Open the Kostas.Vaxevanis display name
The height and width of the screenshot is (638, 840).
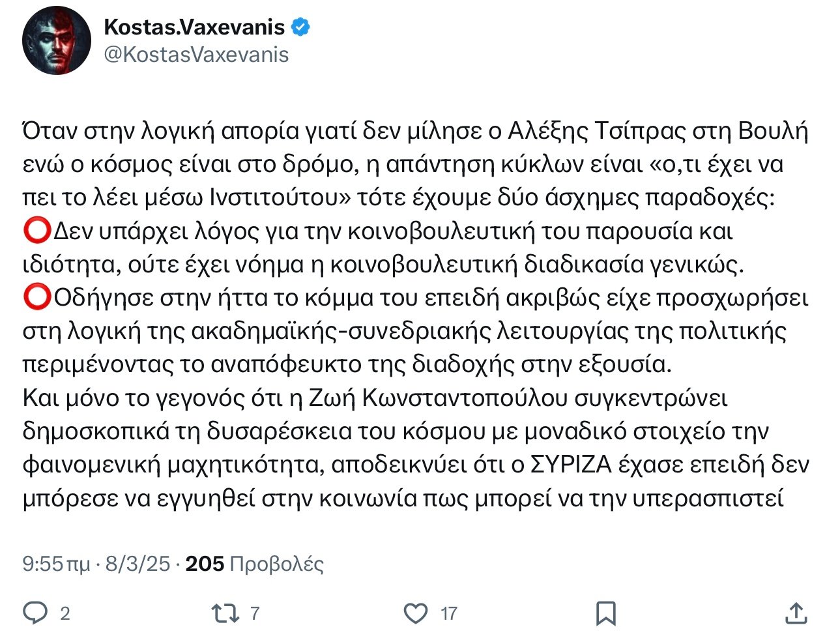click(194, 27)
